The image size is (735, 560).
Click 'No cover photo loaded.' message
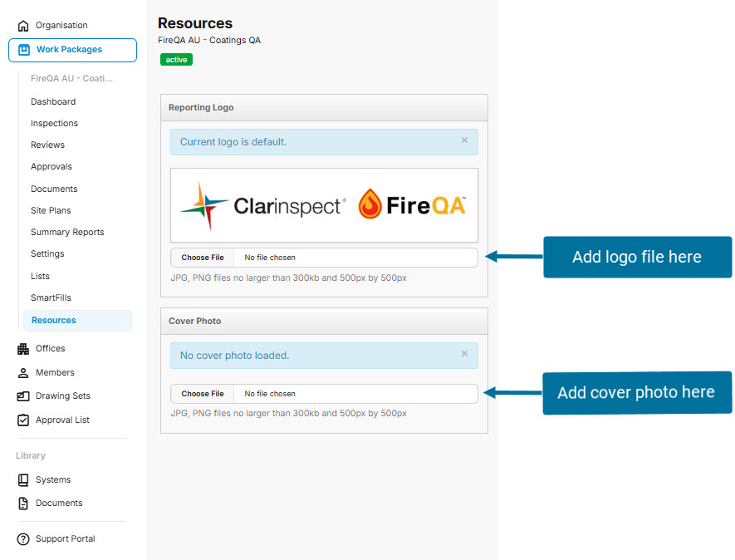[x=234, y=356]
